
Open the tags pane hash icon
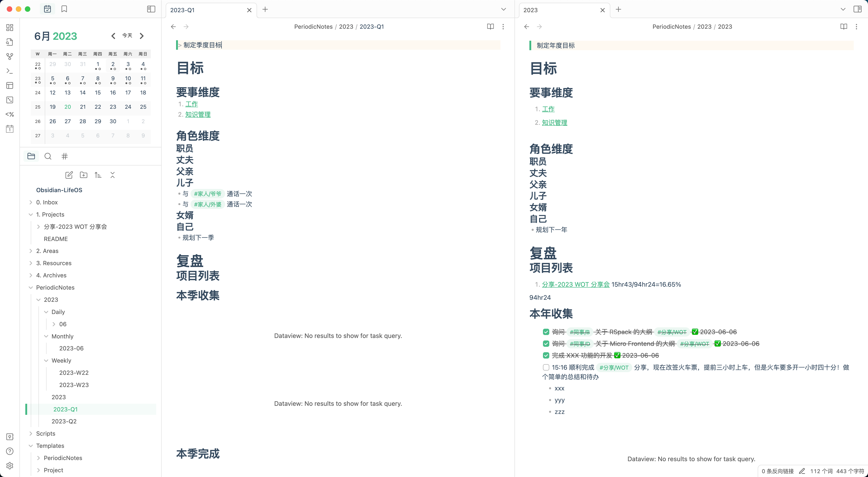tap(65, 156)
